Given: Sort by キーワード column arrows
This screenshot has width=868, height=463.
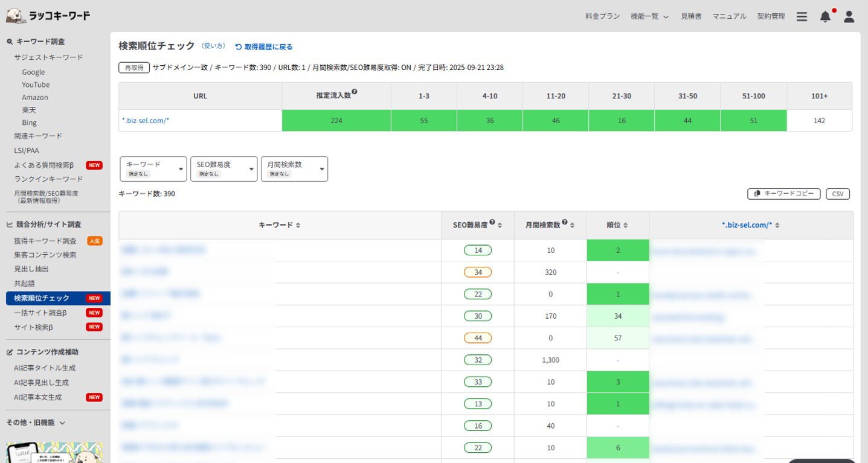Looking at the screenshot, I should [298, 225].
